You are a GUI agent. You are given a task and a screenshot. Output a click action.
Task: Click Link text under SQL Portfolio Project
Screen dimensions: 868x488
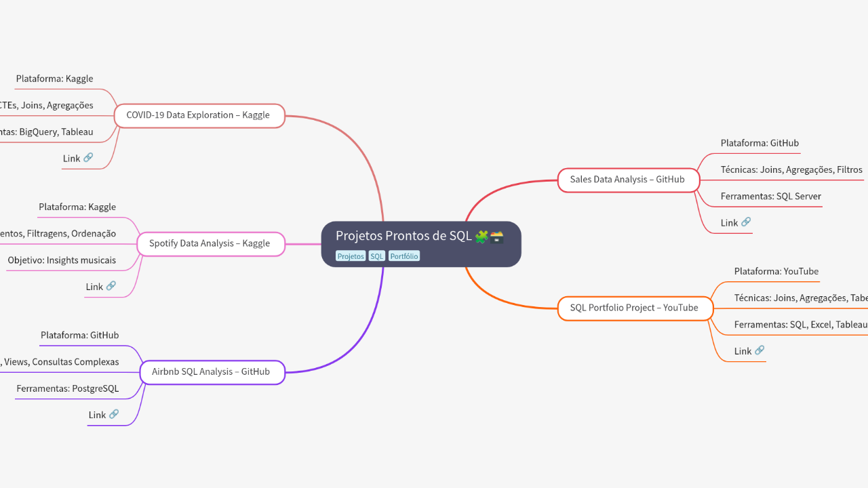pos(743,351)
